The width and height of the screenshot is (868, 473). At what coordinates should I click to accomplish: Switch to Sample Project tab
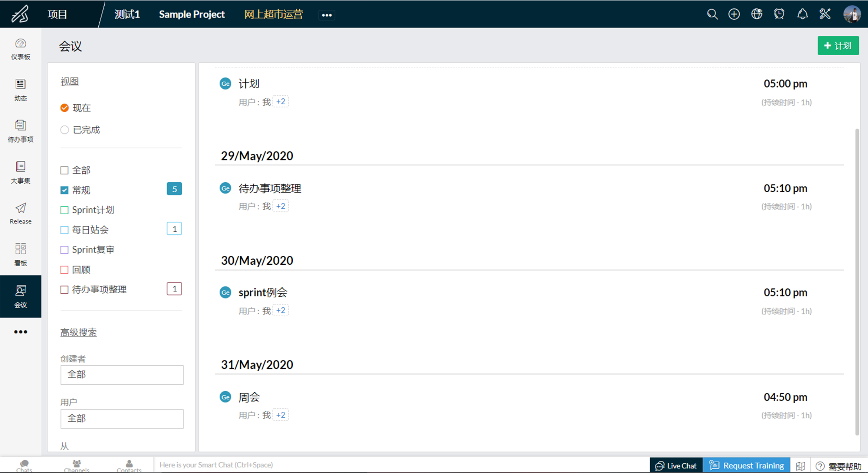click(192, 14)
